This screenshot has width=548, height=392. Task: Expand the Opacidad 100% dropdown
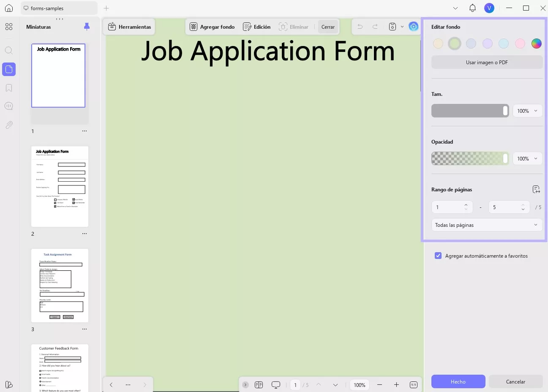pos(528,158)
